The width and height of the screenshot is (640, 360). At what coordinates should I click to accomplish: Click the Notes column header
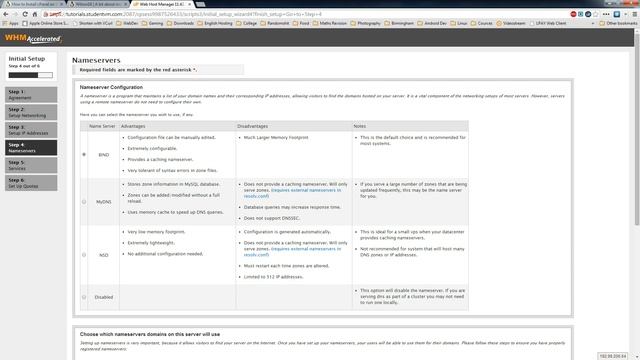point(360,126)
